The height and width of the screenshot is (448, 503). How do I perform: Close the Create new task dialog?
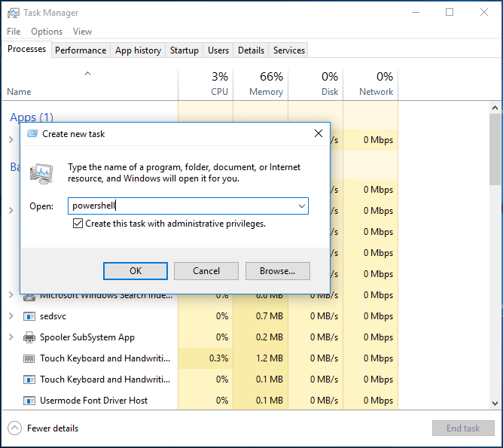point(319,133)
